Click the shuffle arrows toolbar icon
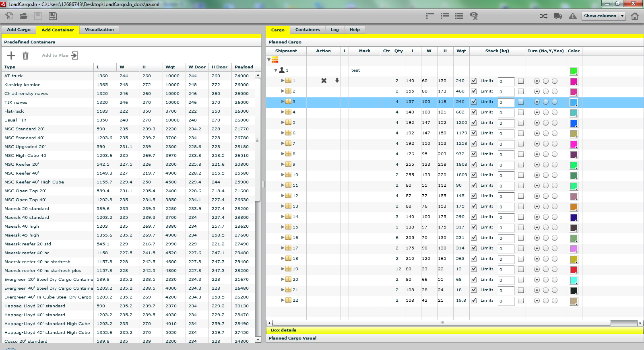 click(x=543, y=16)
